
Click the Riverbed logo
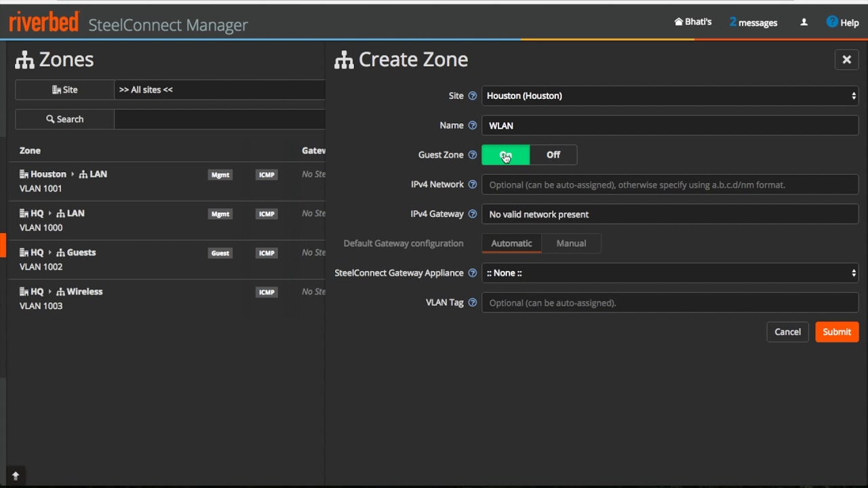(44, 23)
